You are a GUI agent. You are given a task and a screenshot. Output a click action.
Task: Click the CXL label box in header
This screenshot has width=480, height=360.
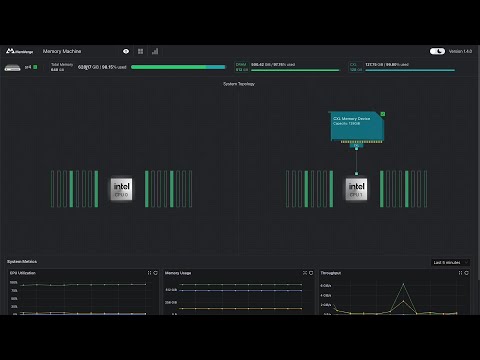356,67
